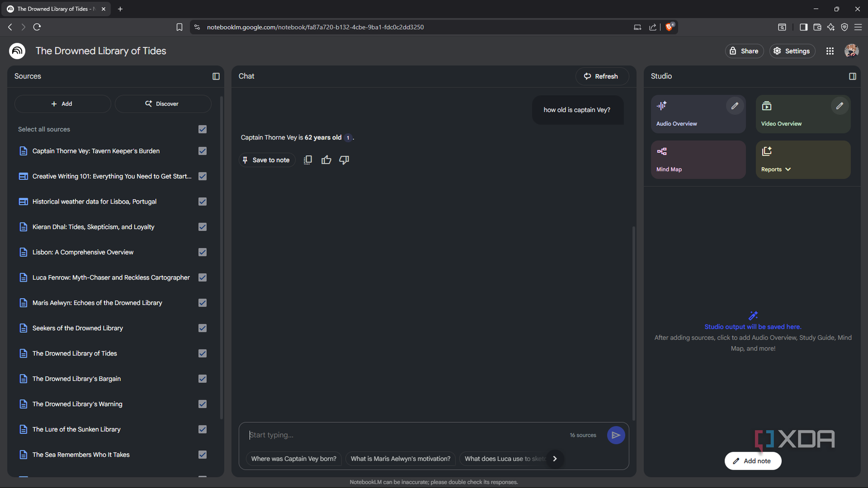Uncheck Historical weather data for Lisboa source

click(x=203, y=201)
